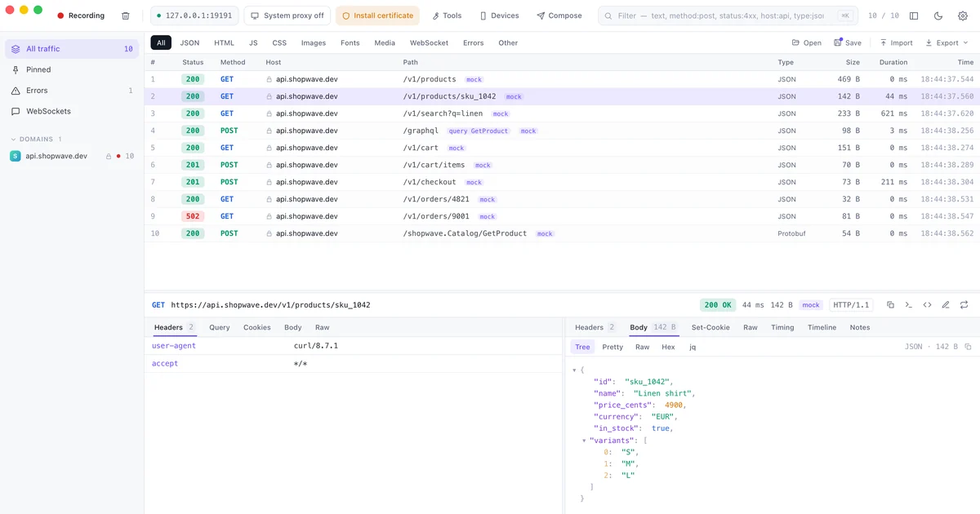Viewport: 980px width, 514px height.
Task: Click the edit pencil icon
Action: pos(946,305)
